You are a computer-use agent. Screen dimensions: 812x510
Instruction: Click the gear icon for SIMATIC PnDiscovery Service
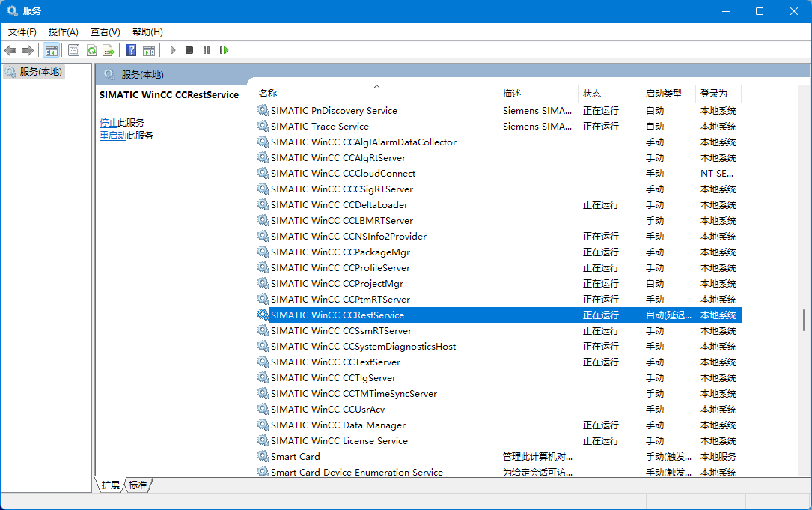click(263, 110)
